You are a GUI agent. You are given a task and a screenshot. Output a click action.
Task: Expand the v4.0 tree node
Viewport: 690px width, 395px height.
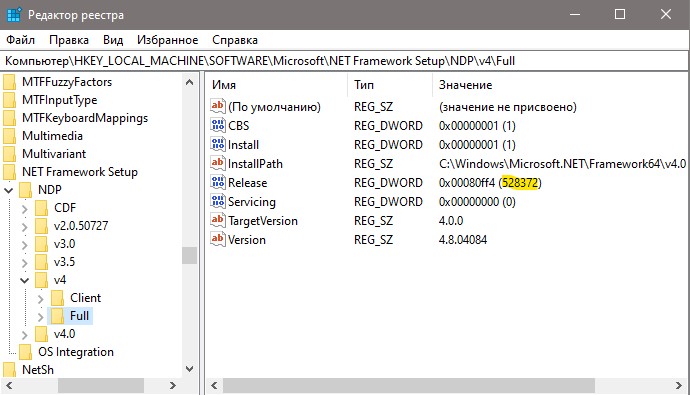[25, 335]
